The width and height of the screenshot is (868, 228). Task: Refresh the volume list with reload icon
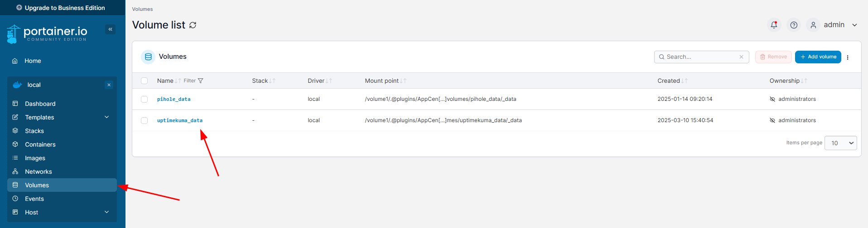click(193, 25)
